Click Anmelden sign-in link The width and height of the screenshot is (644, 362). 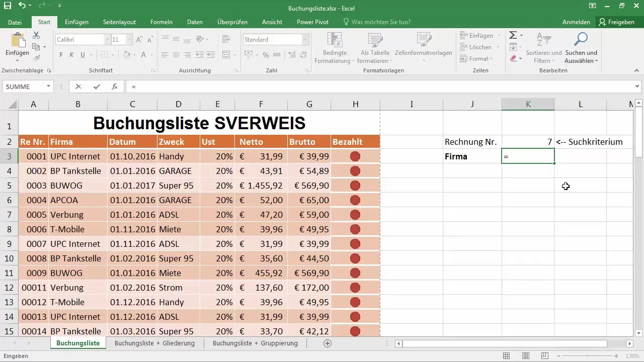coord(576,22)
